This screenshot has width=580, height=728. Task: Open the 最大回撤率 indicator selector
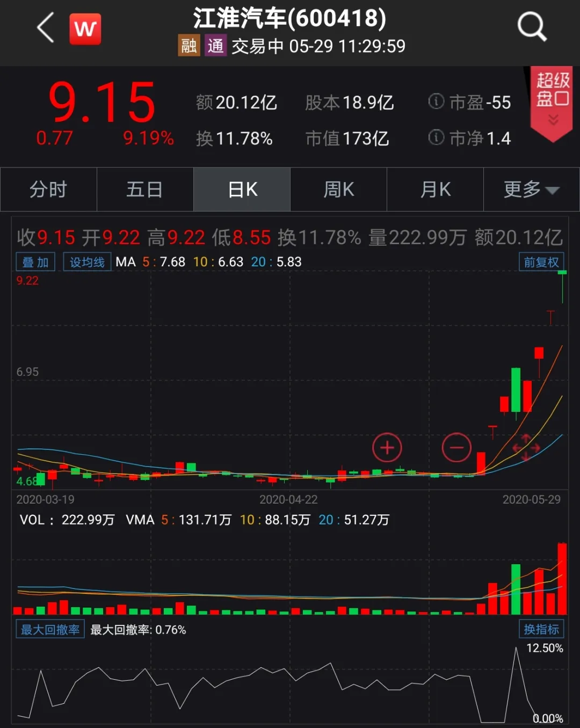tap(49, 629)
